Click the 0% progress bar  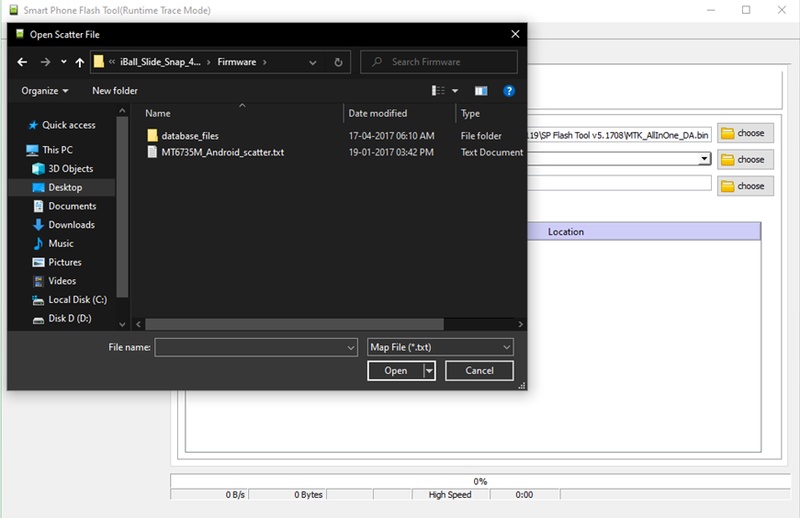click(x=480, y=481)
